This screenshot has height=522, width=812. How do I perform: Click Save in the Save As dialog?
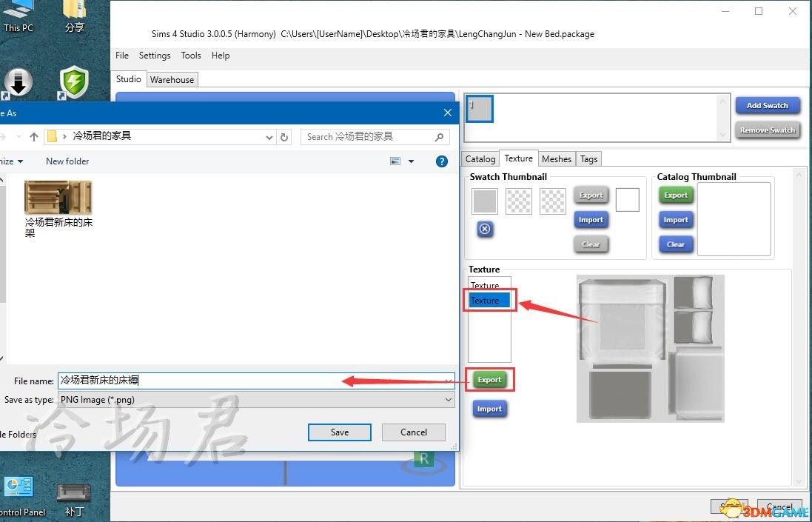click(x=340, y=432)
